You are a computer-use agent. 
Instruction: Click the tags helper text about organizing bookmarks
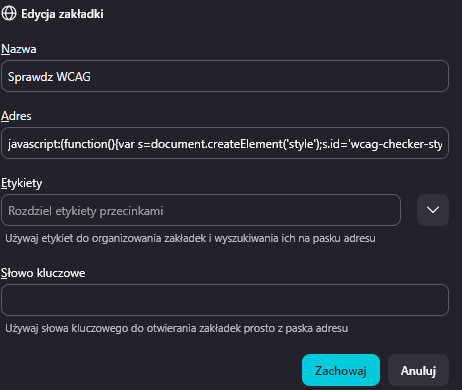190,238
